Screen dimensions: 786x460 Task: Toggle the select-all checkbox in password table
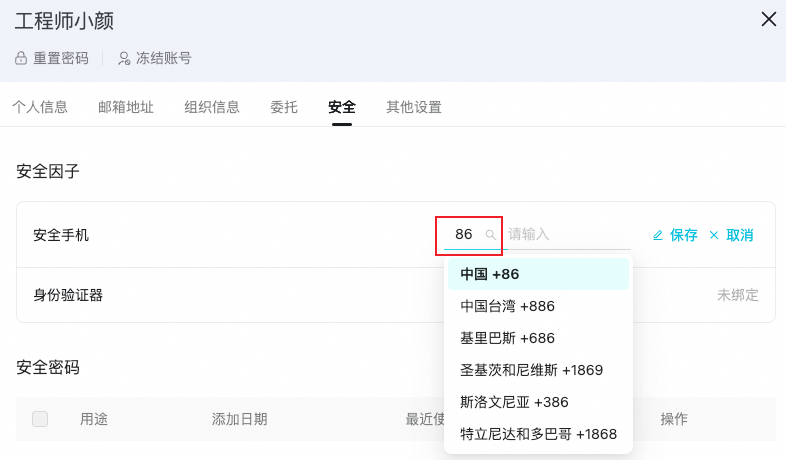point(40,419)
